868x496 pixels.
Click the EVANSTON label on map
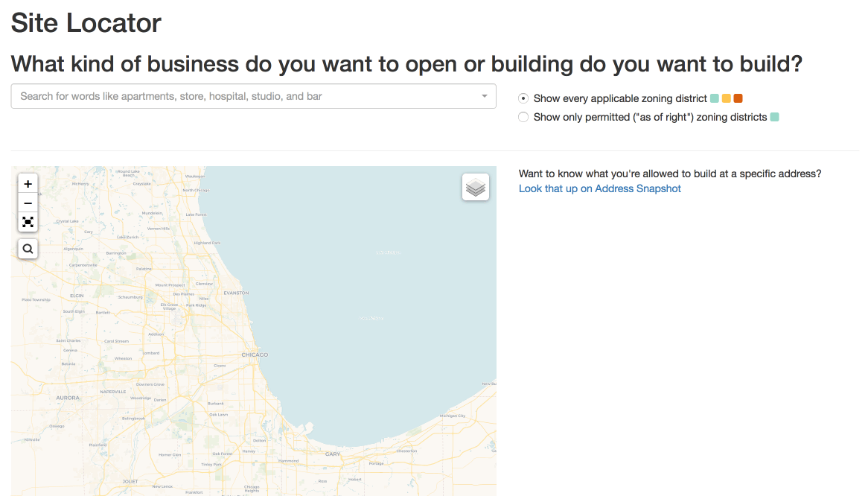(236, 293)
